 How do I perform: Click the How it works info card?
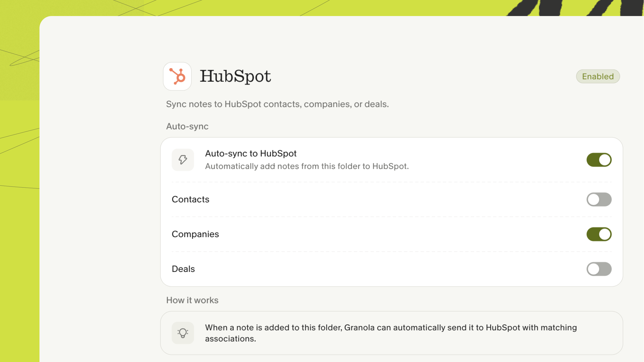392,333
